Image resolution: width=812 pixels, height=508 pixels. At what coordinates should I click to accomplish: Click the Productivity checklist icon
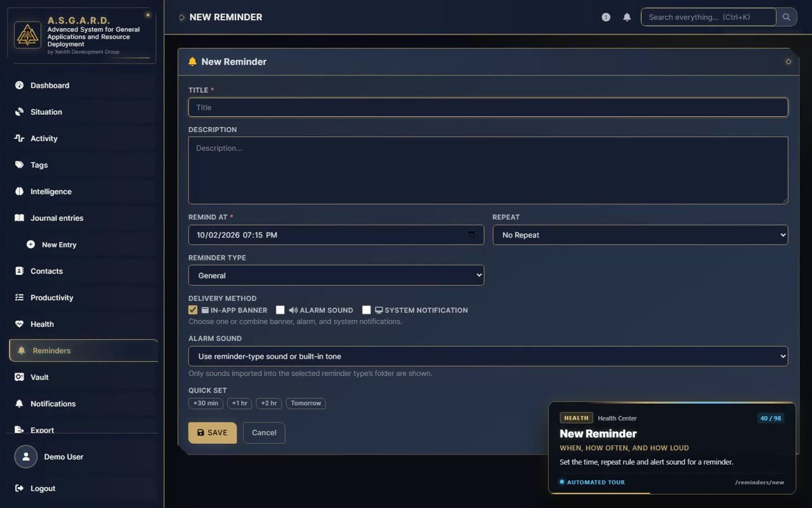[19, 298]
